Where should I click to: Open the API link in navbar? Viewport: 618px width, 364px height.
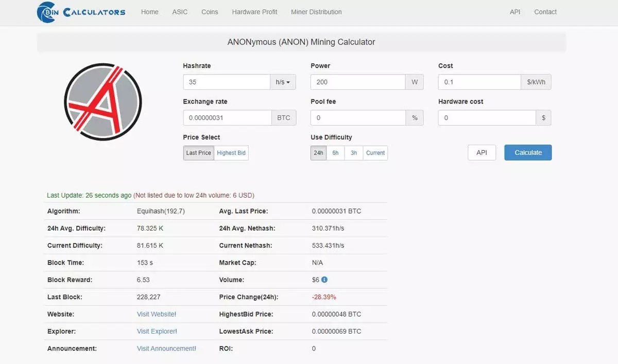515,12
